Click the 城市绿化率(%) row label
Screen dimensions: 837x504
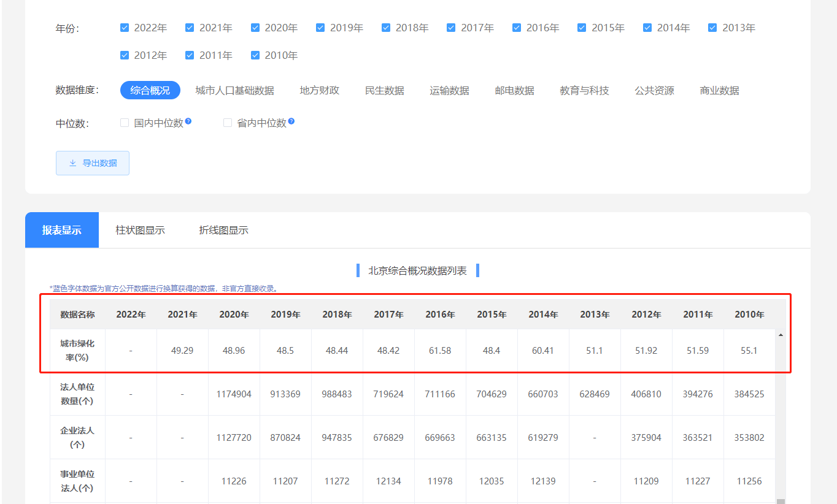[x=78, y=351]
